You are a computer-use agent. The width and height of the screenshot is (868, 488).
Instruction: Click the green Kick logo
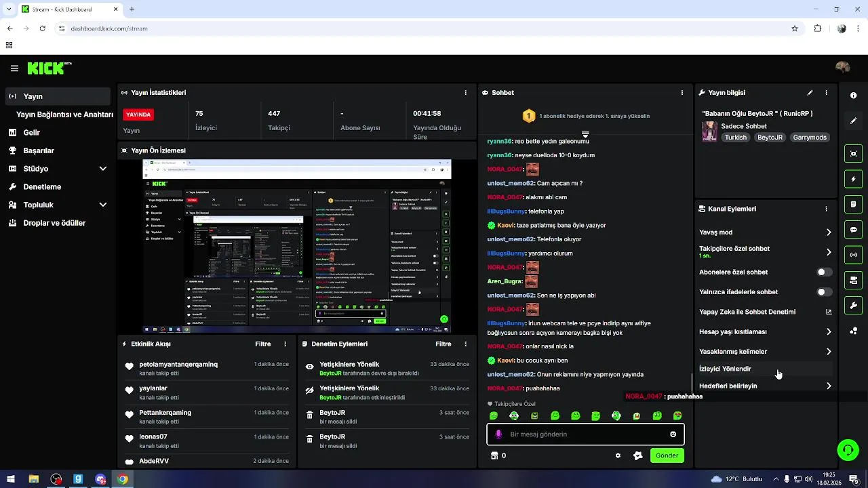click(x=49, y=68)
